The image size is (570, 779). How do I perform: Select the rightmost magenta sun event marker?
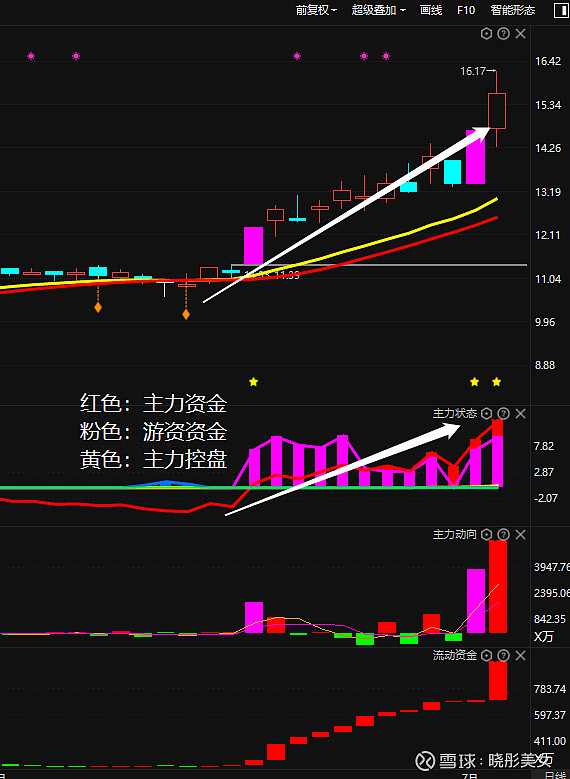[x=386, y=56]
